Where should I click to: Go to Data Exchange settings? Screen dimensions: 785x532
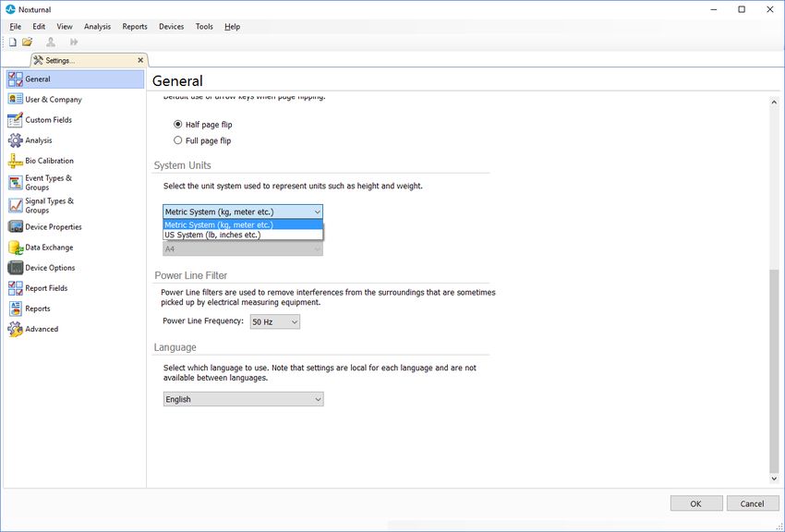(x=75, y=248)
